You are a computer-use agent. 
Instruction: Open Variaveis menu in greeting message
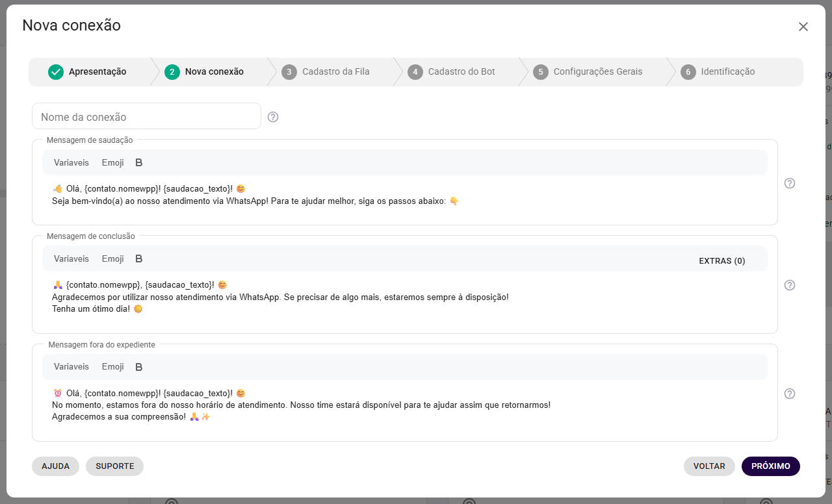coord(71,162)
